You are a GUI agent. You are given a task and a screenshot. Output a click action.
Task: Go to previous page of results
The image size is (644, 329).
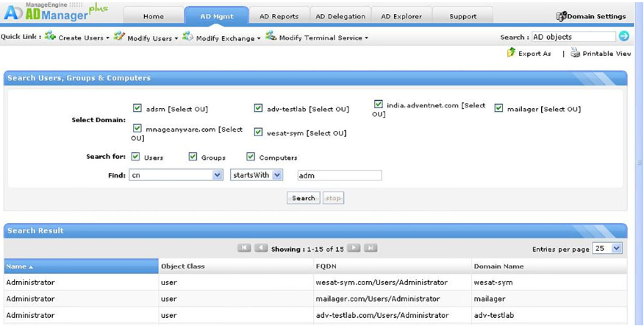click(x=261, y=248)
